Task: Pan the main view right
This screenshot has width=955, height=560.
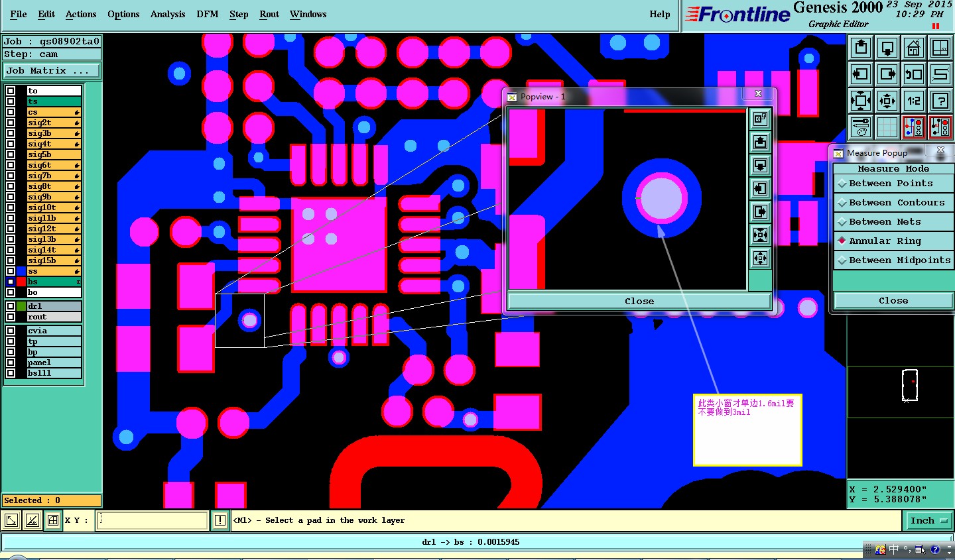Action: pos(887,74)
